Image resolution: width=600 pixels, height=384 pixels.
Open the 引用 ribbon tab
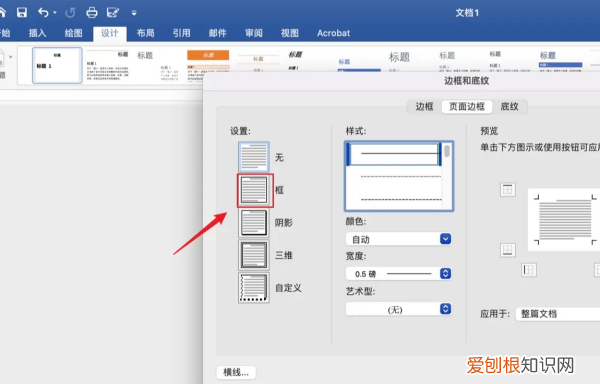[x=181, y=33]
